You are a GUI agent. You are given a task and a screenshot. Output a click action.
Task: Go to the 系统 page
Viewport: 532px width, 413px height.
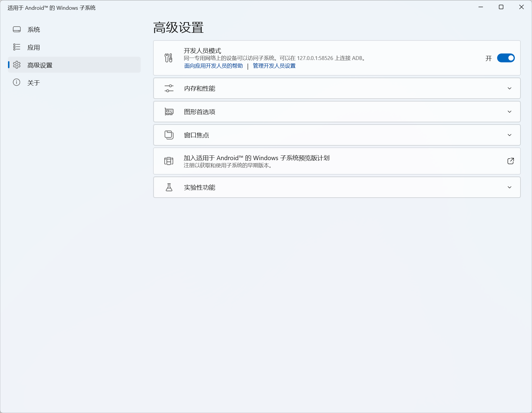point(74,29)
